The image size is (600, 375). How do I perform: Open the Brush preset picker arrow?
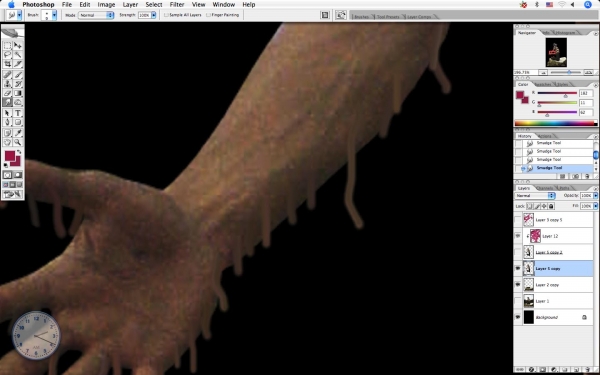[x=54, y=15]
